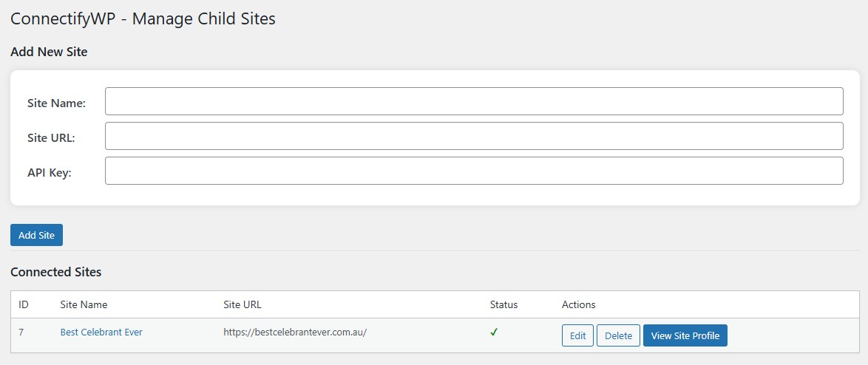Click the Site Name column header
Image resolution: width=868 pixels, height=365 pixels.
coord(84,304)
